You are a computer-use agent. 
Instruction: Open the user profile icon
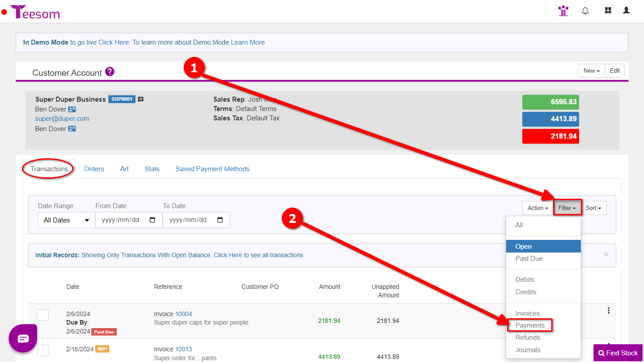click(x=626, y=10)
